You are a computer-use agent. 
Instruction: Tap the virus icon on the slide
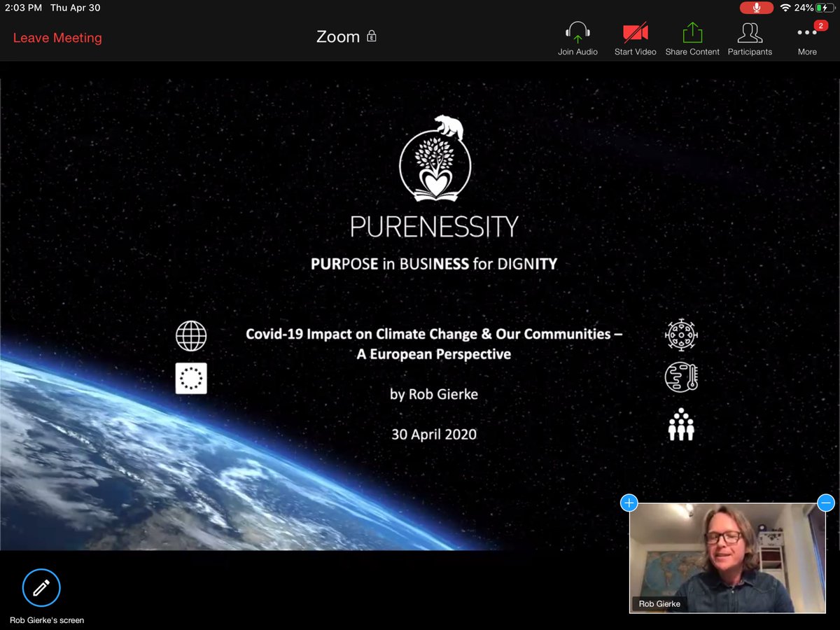coord(681,334)
